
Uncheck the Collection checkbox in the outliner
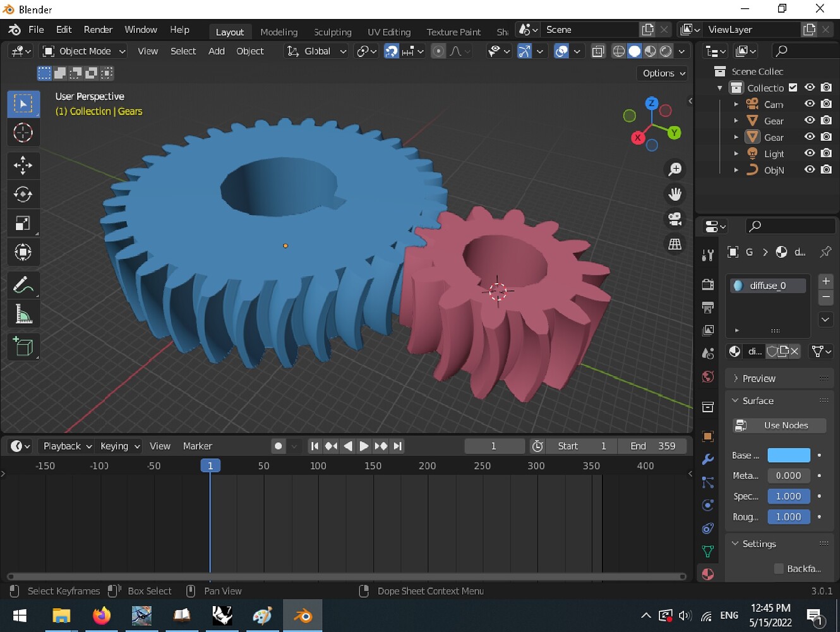coord(793,87)
